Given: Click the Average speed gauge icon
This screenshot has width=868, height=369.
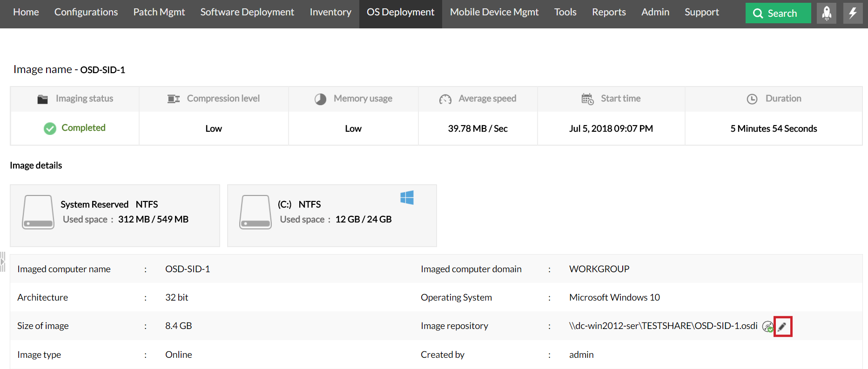Looking at the screenshot, I should click(x=445, y=99).
